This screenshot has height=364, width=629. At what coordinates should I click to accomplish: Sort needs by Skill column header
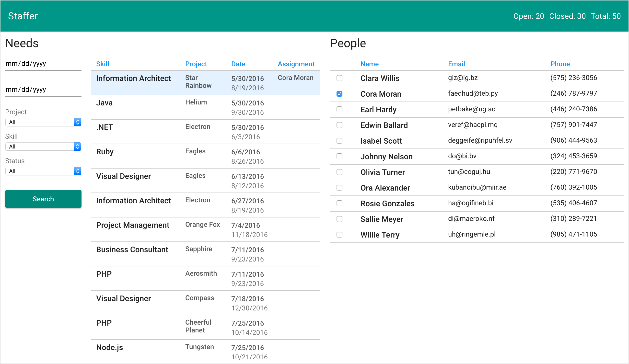(x=102, y=64)
